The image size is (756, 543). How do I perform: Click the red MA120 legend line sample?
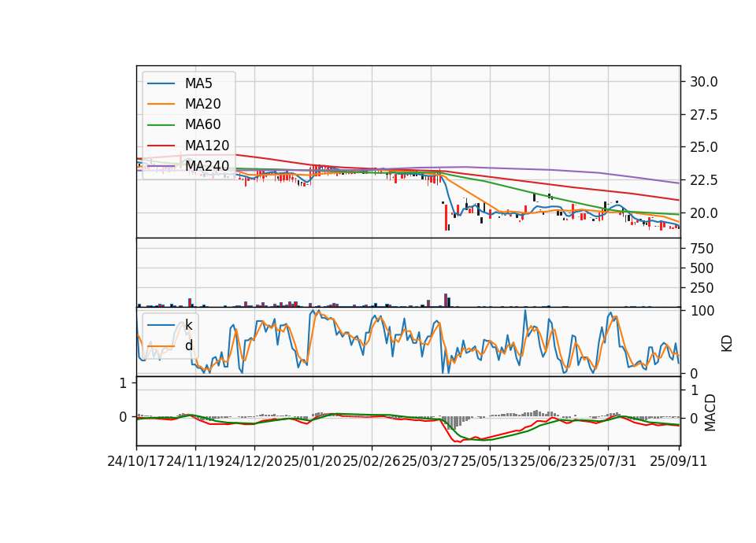tap(161, 146)
